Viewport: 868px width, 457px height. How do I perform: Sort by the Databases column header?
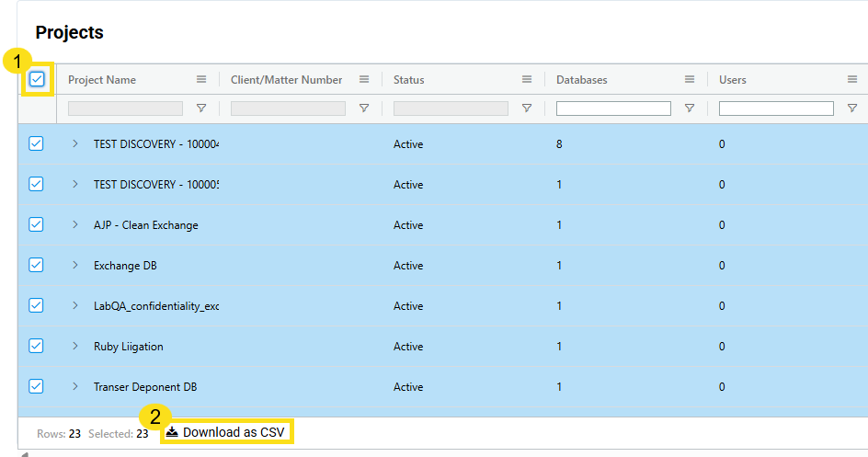pos(582,80)
